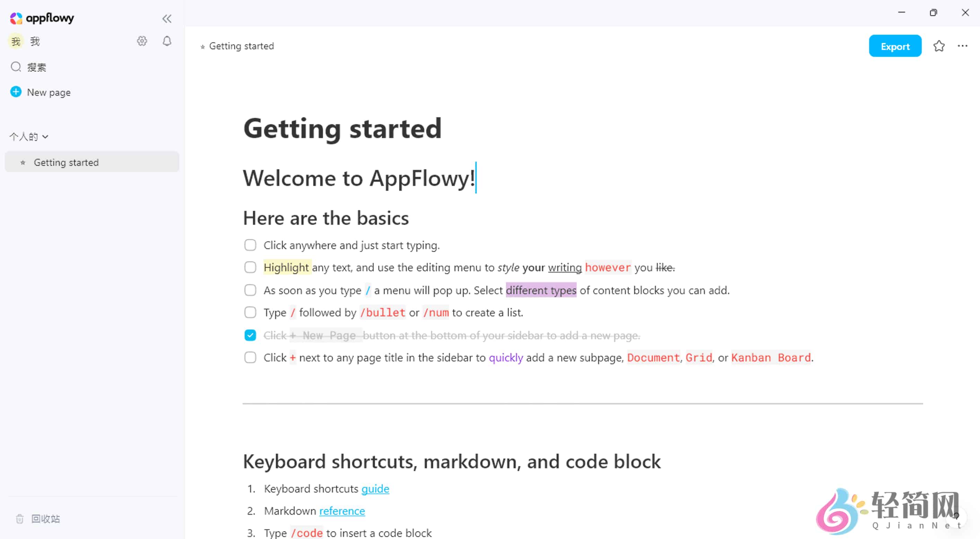Click the Export button
This screenshot has width=980, height=539.
895,46
